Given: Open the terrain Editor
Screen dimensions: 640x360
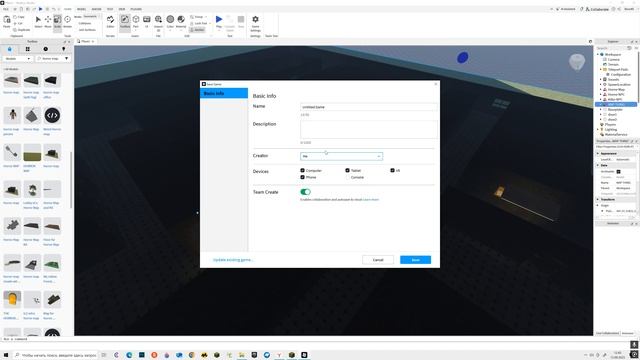Looking at the screenshot, I should [x=110, y=22].
